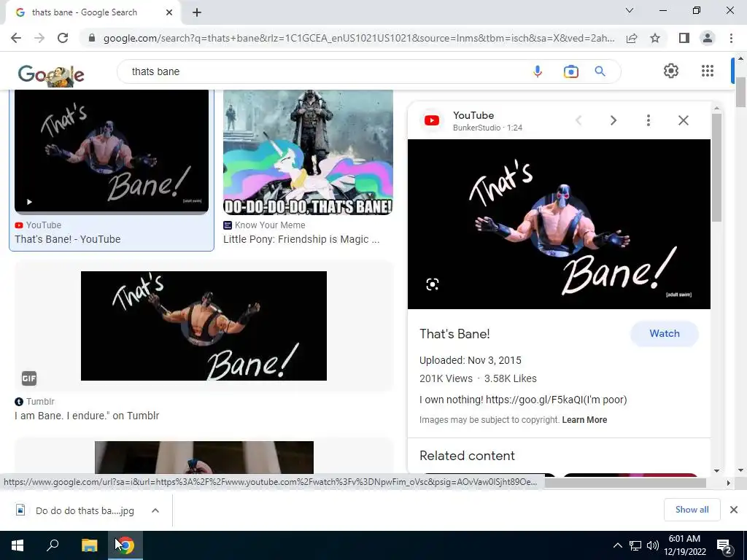Click the Google doodle logo
Screen dimensions: 747x560
(x=51, y=74)
